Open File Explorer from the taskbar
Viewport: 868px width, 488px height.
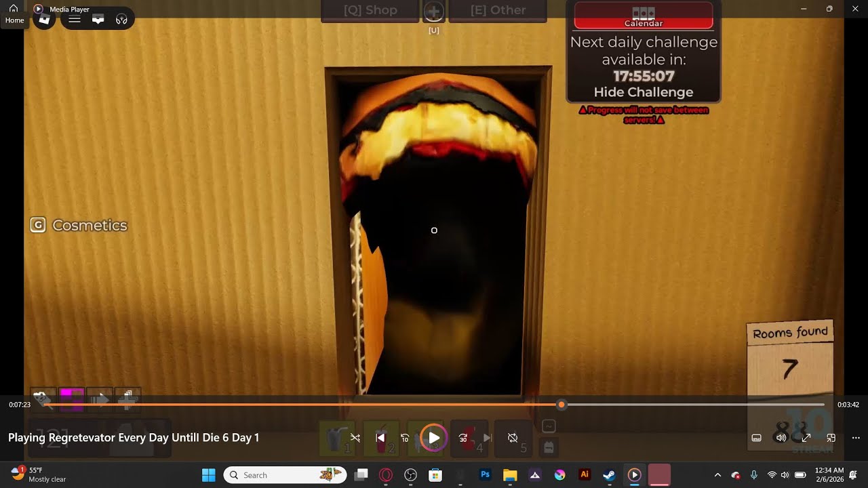[x=510, y=475]
